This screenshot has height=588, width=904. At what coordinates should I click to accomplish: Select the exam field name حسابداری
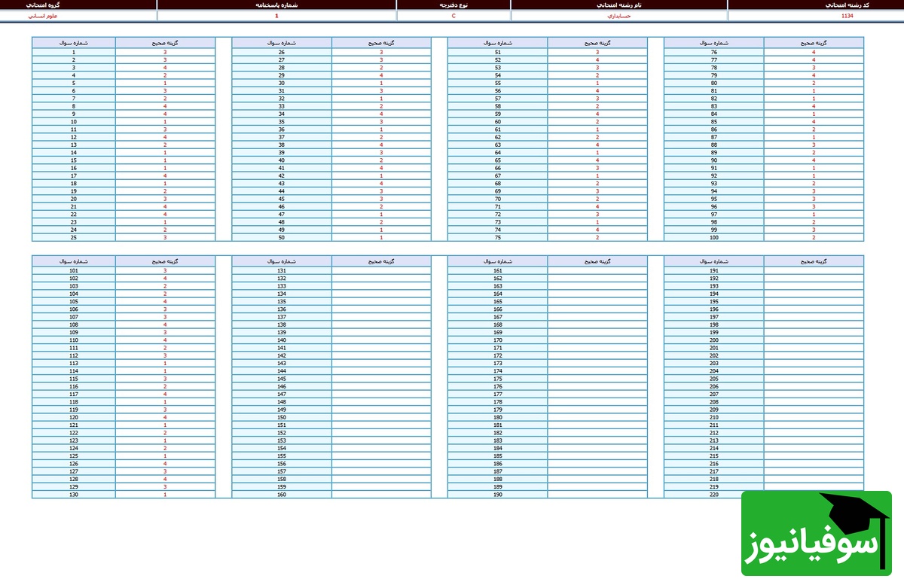coord(618,16)
